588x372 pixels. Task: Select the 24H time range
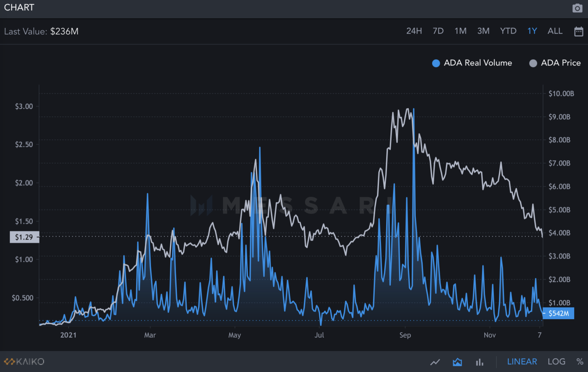[414, 31]
